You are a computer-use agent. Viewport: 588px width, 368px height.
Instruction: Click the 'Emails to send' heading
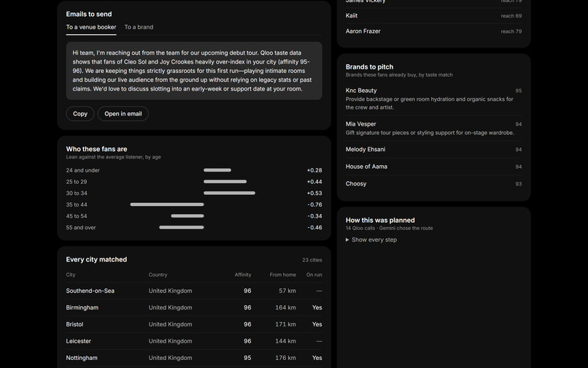89,15
